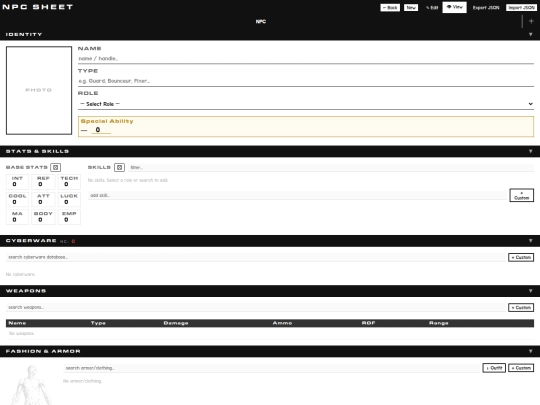Click the search armor/clothing field
The image size is (540, 405).
pyautogui.click(x=272, y=368)
